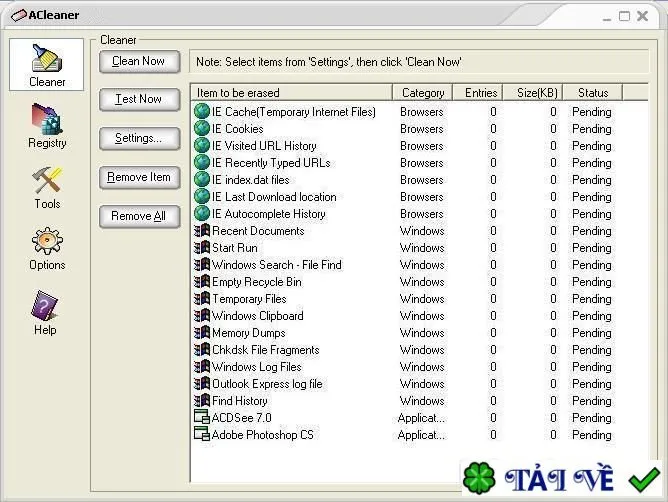This screenshot has height=502, width=668.
Task: Select the 'Windows Log Files' text
Action: [257, 367]
